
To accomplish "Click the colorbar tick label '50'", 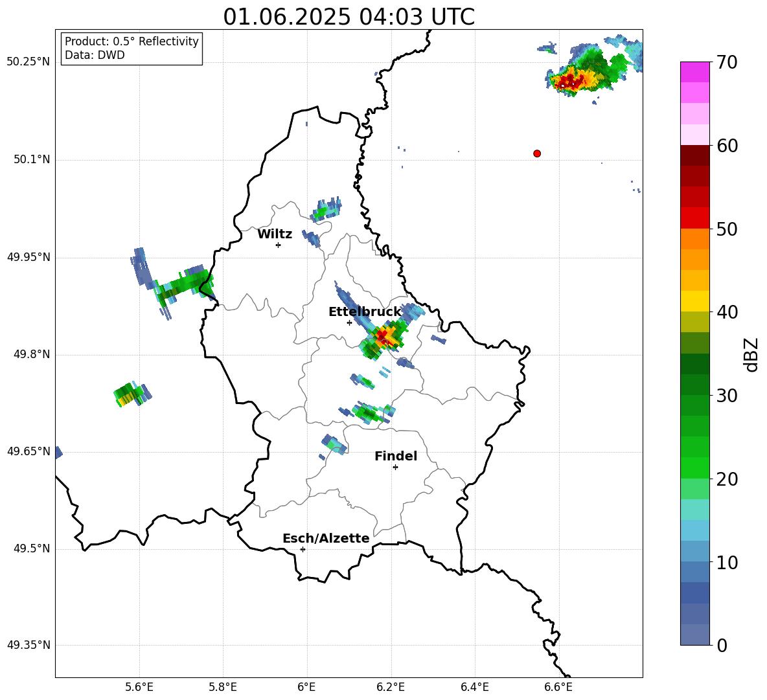I will (726, 229).
